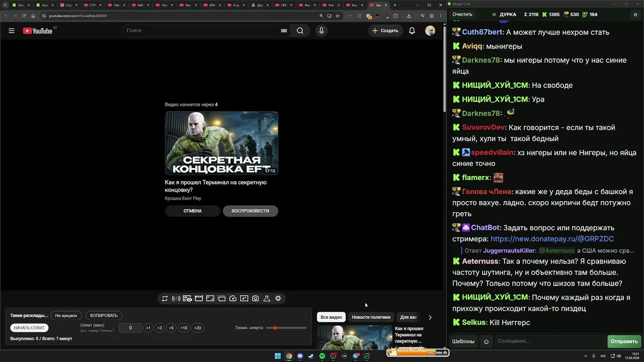Add +20 minutes to split
Viewport: 644px width, 362px height.
point(197,328)
